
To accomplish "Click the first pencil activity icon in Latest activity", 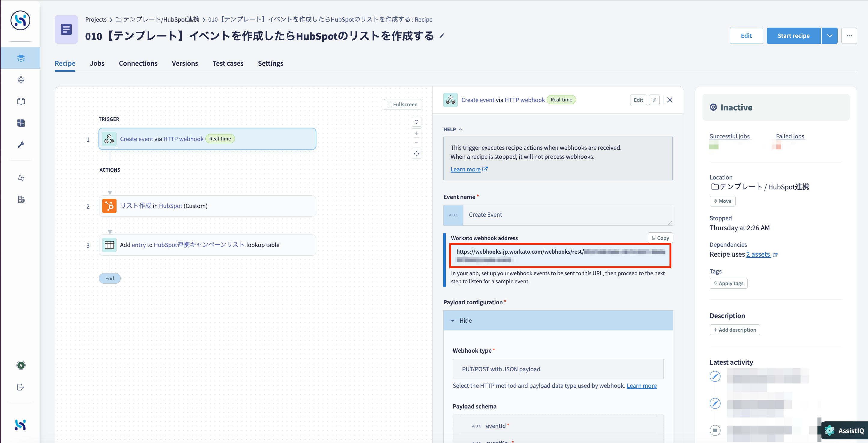I will pyautogui.click(x=715, y=376).
